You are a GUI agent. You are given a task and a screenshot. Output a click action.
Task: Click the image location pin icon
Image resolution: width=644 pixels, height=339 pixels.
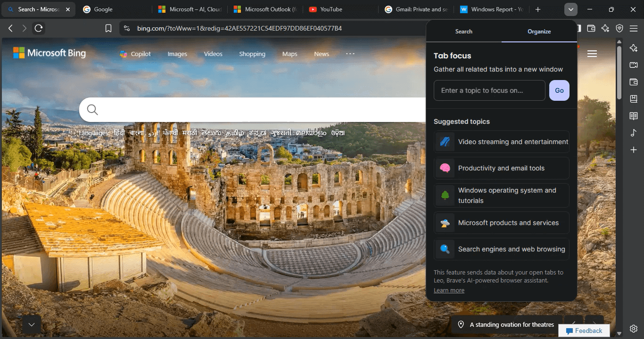coord(461,324)
